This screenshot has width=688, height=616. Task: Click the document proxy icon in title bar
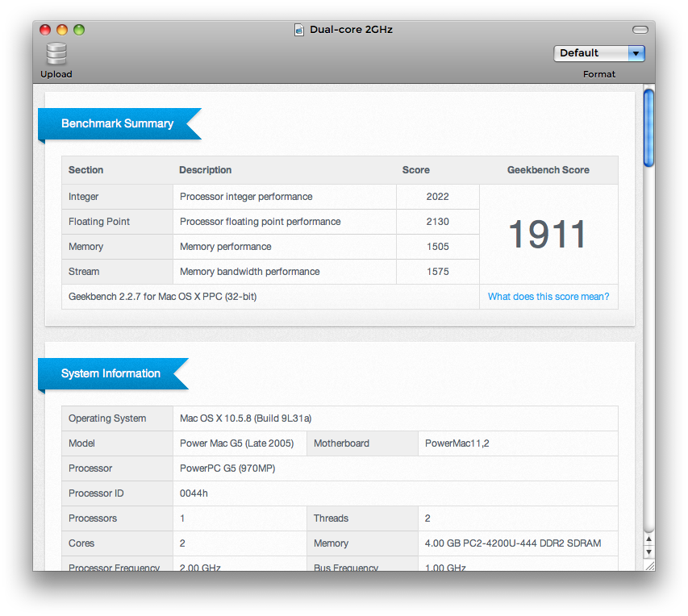coord(298,29)
